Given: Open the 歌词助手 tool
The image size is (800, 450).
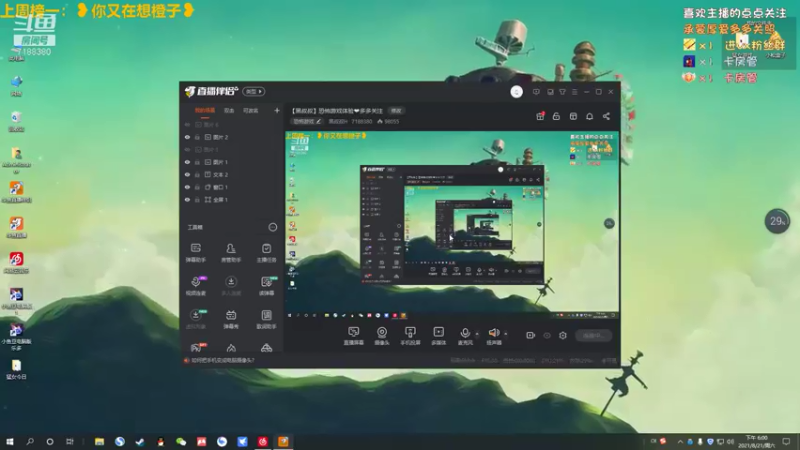Looking at the screenshot, I should [x=266, y=319].
